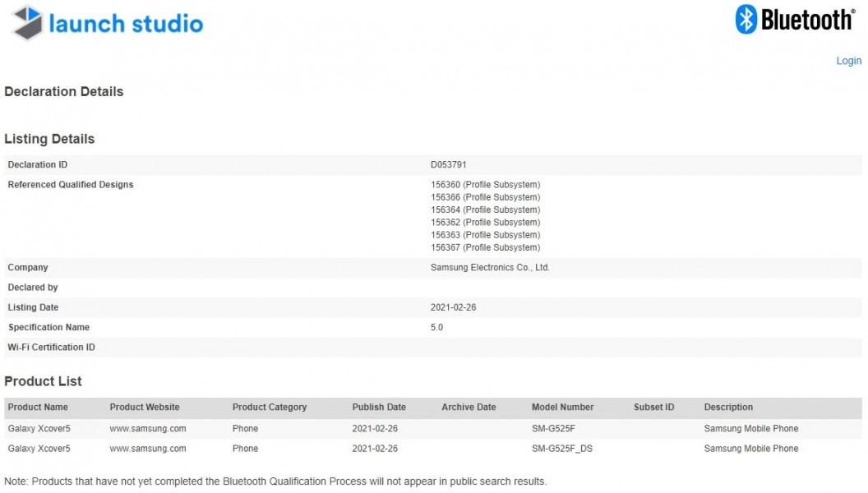Click the launch studio wordmark text
The height and width of the screenshot is (493, 868).
tap(127, 24)
